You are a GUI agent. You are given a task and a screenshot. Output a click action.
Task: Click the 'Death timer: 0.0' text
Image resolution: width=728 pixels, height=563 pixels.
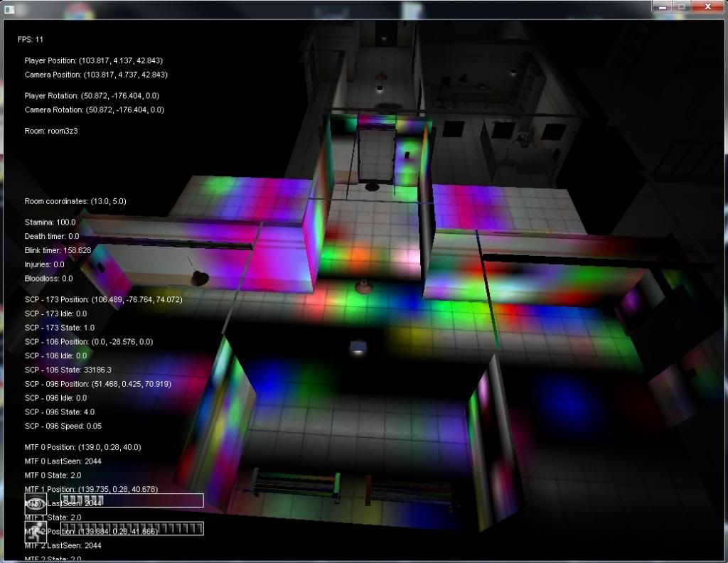click(51, 236)
